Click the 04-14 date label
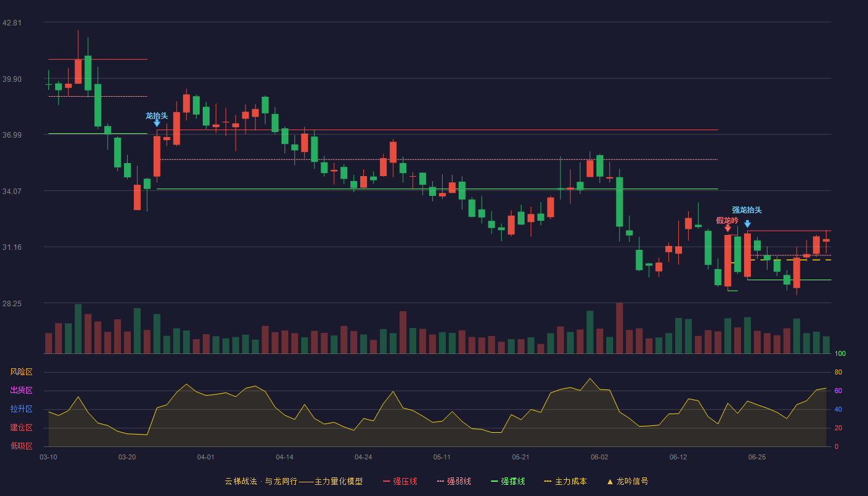Viewport: 868px width, 496px height. (285, 457)
